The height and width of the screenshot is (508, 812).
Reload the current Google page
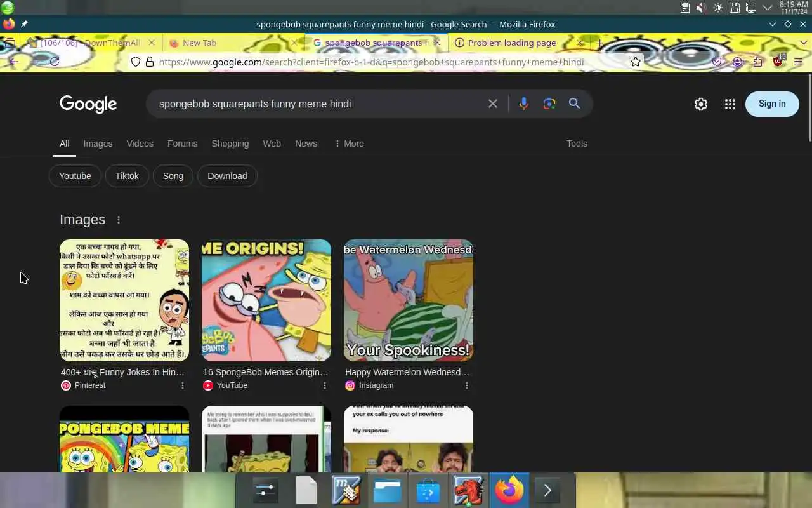[x=55, y=62]
